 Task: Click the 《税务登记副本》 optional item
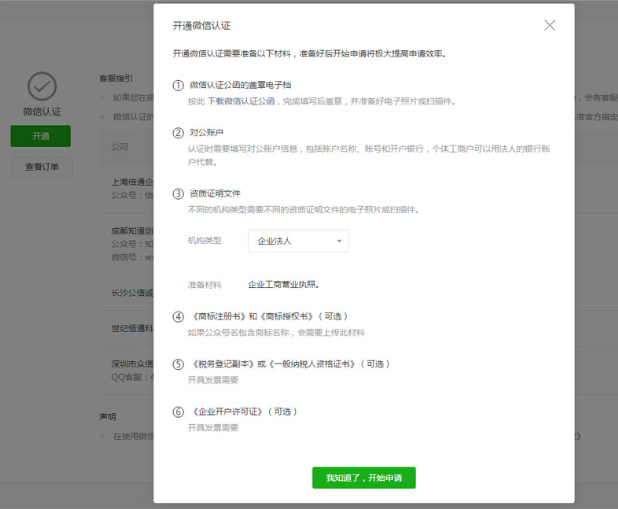click(291, 364)
